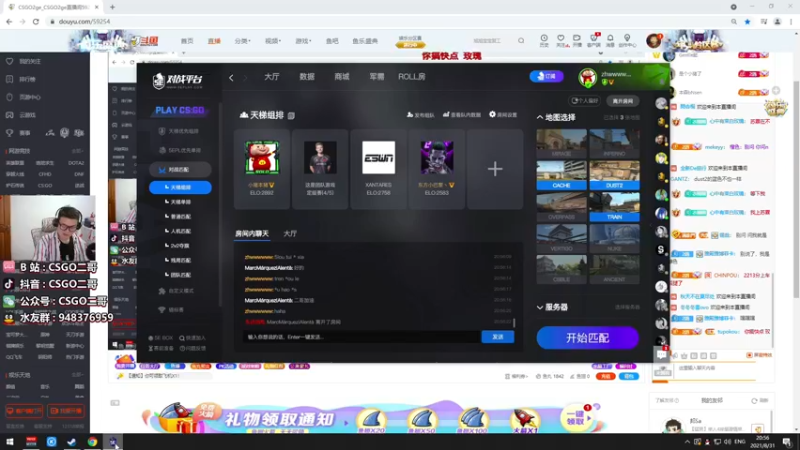The height and width of the screenshot is (450, 800).
Task: Click the Douyu search magnifier icon
Action: pyautogui.click(x=521, y=41)
